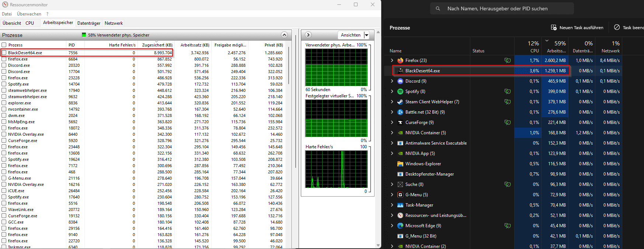Click the Suche process icon
Screen dimensions: 644x249
(400, 184)
